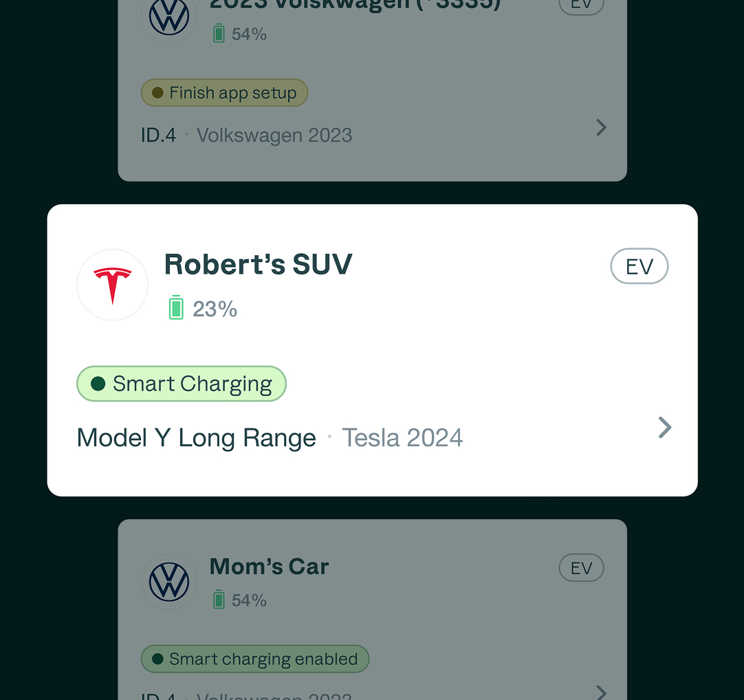This screenshot has height=700, width=744.
Task: Select the battery icon showing 23%
Action: click(x=176, y=309)
